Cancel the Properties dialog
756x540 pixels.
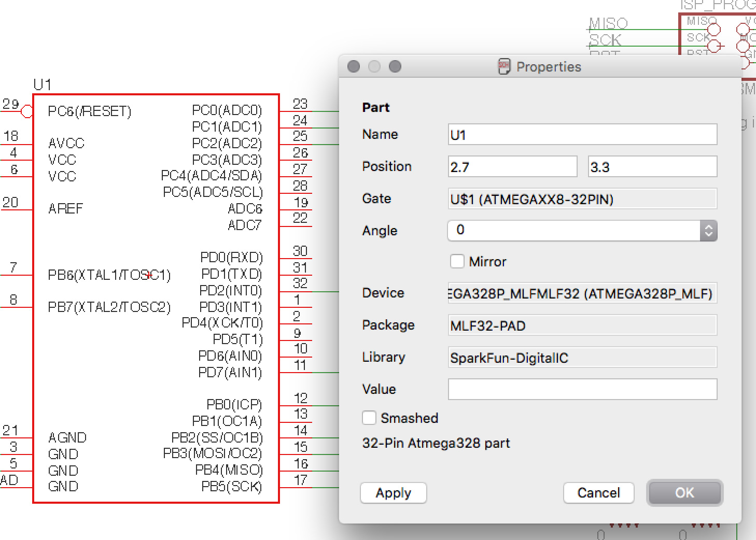pyautogui.click(x=598, y=493)
